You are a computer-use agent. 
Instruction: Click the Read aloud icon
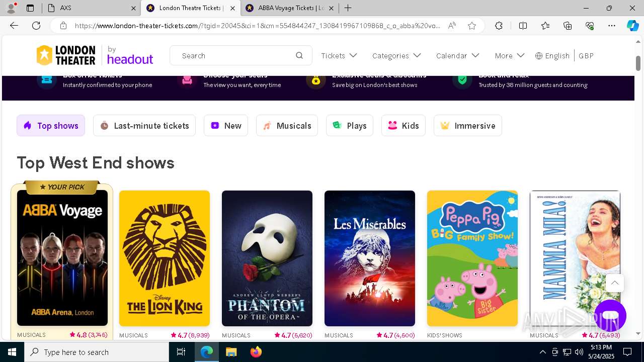(452, 26)
